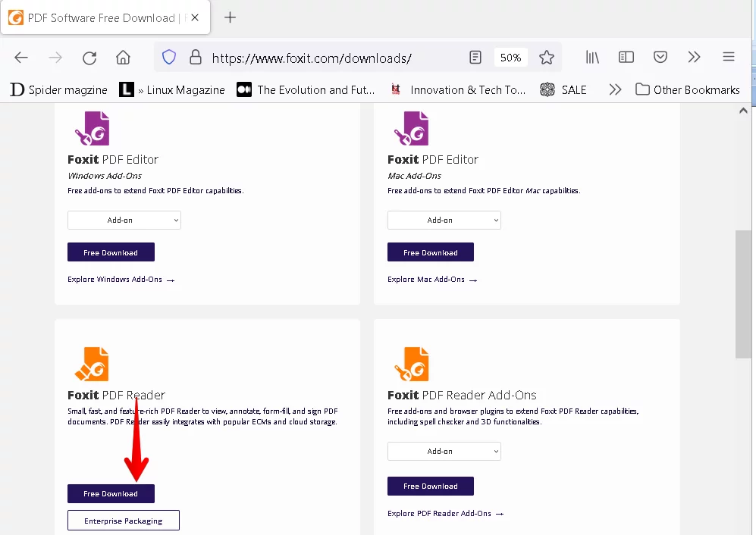Open Innovation & Tech To... bookmark

459,89
